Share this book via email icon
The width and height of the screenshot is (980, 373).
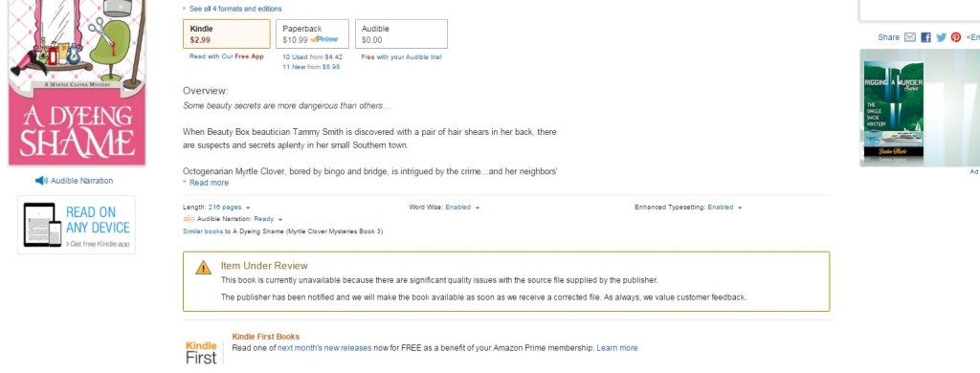pos(910,37)
